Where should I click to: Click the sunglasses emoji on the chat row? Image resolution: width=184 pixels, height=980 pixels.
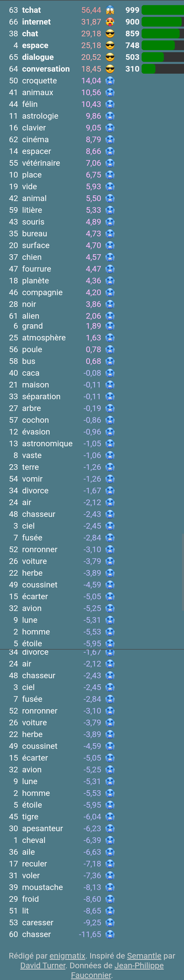(110, 34)
